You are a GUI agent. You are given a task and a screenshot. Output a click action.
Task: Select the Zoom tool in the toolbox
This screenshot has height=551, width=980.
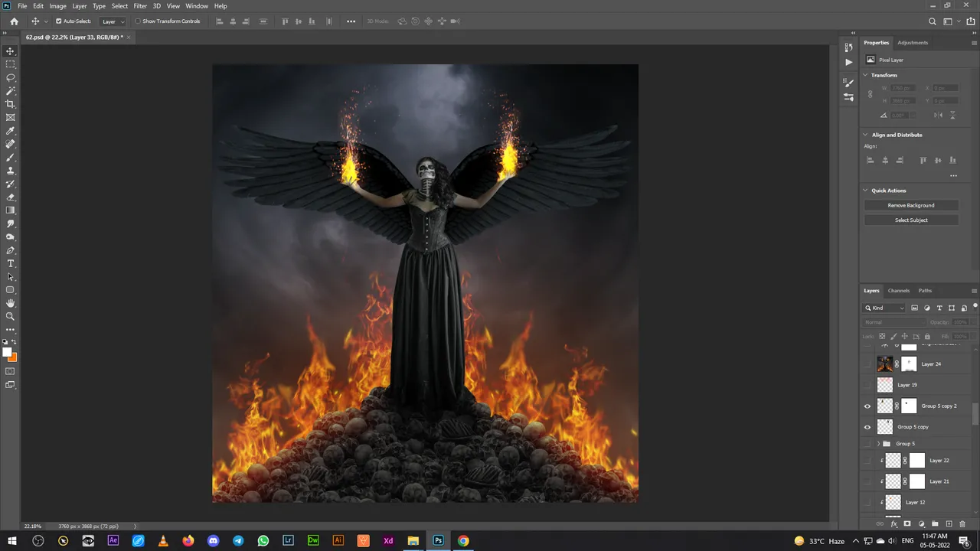(x=10, y=316)
